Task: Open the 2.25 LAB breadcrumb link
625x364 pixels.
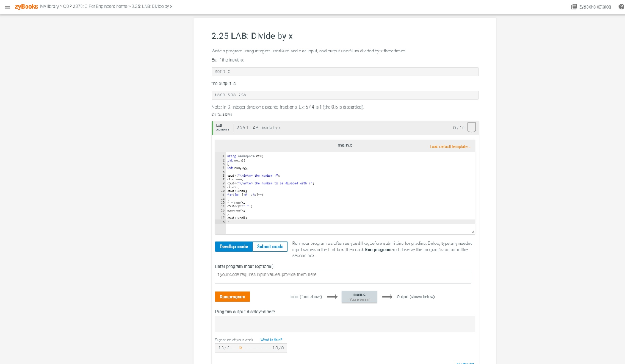Action: pyautogui.click(x=152, y=8)
